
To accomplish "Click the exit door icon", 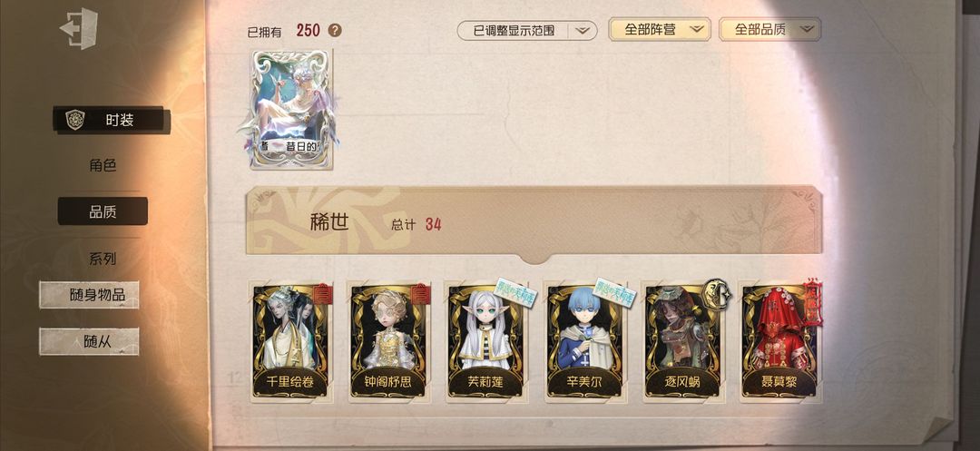I will [79, 29].
